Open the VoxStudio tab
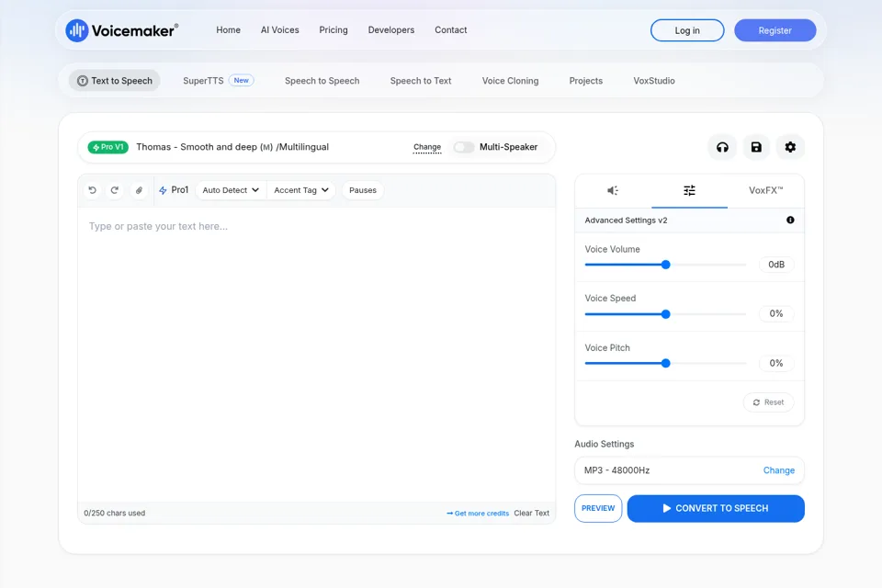The image size is (882, 588). pyautogui.click(x=653, y=81)
